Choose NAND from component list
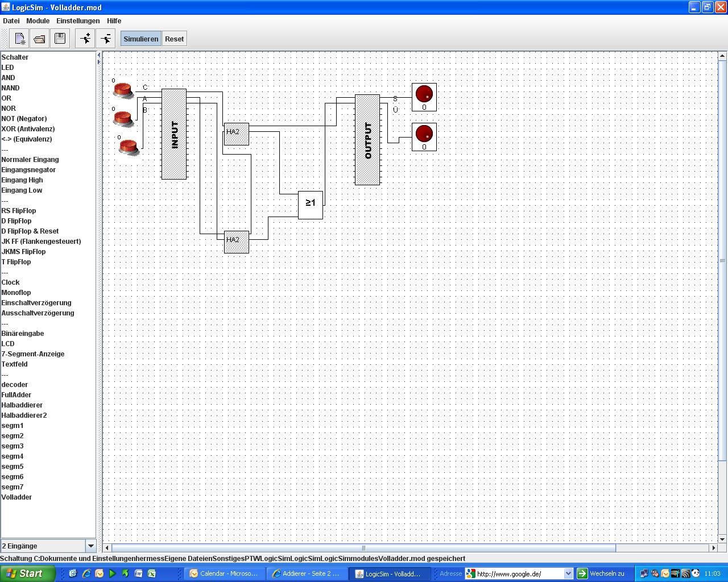This screenshot has height=582, width=728. [10, 88]
